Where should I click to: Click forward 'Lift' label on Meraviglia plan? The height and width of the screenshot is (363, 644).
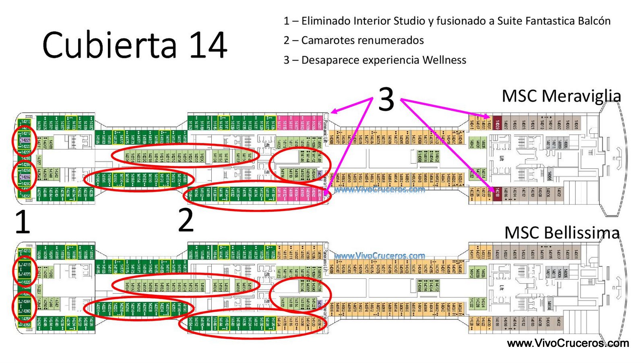tap(501, 158)
